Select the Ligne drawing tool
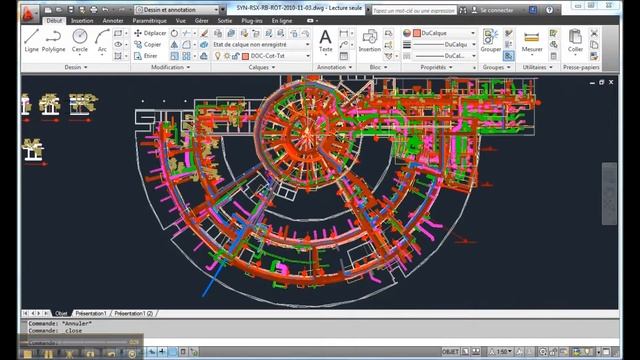Viewport: 640px width, 360px height. coord(31,40)
